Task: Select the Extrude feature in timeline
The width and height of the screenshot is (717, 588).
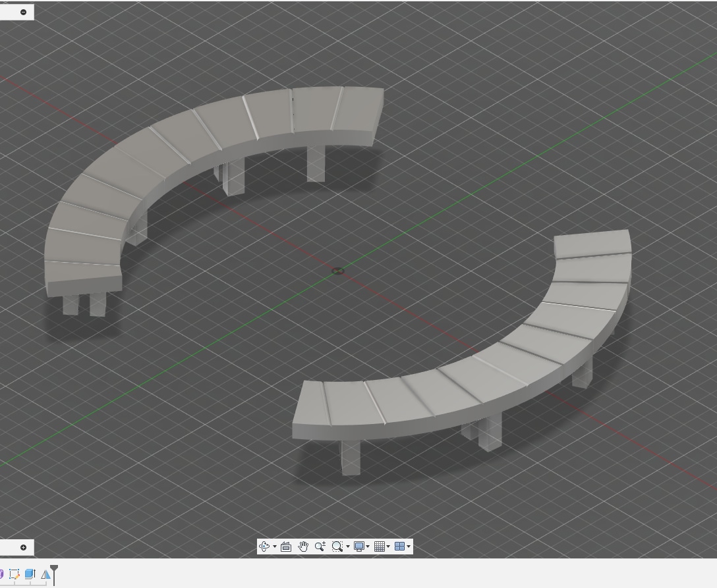Action: click(30, 574)
